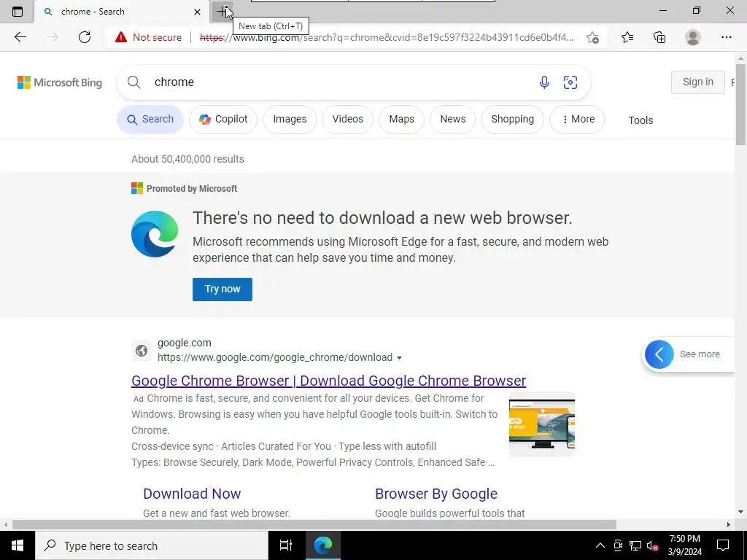View the Not secure site warning
747x560 pixels.
point(148,37)
